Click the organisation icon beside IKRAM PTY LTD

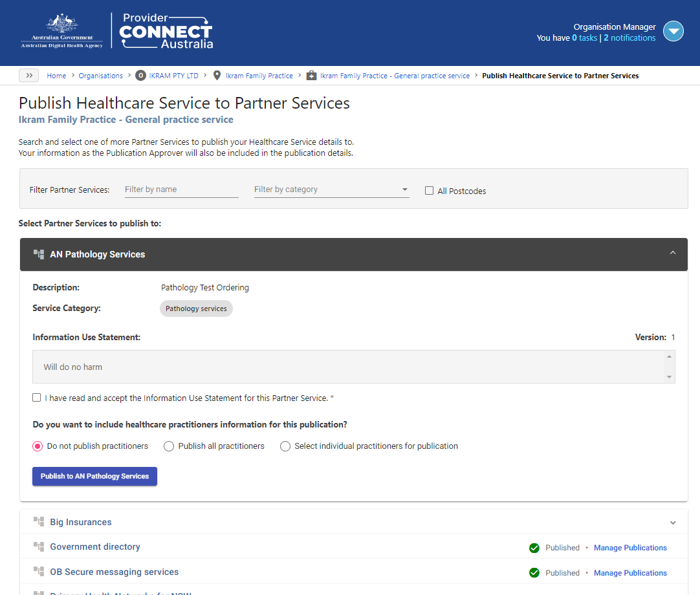coord(140,75)
